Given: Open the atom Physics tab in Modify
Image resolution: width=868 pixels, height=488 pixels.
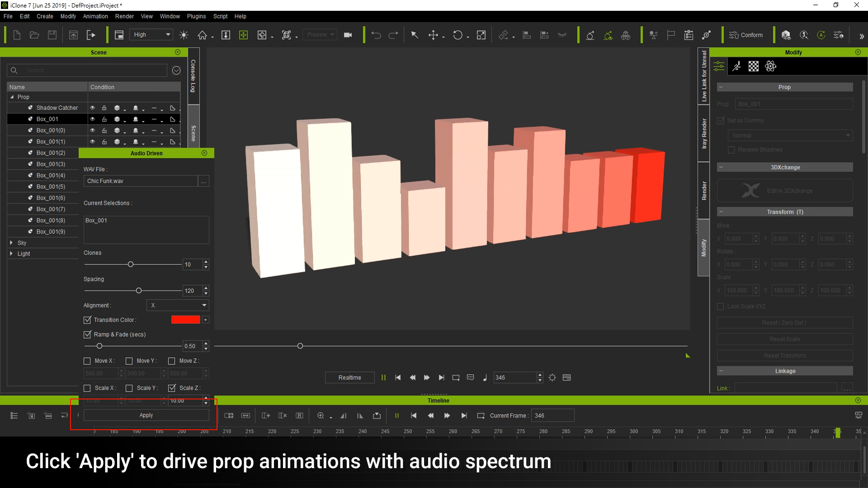Looking at the screenshot, I should pyautogui.click(x=770, y=66).
